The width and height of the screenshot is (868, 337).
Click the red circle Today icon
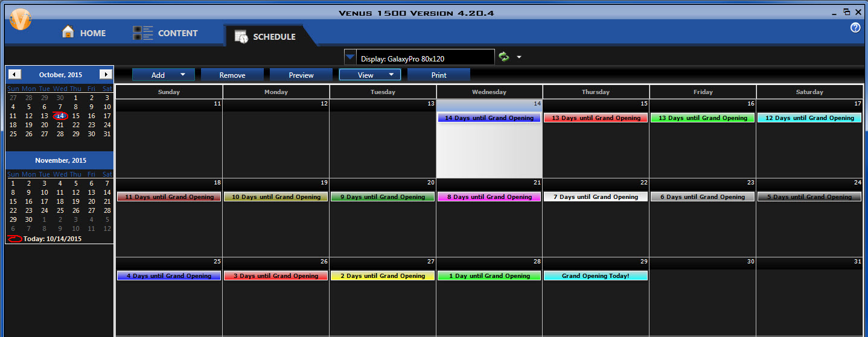coord(14,239)
